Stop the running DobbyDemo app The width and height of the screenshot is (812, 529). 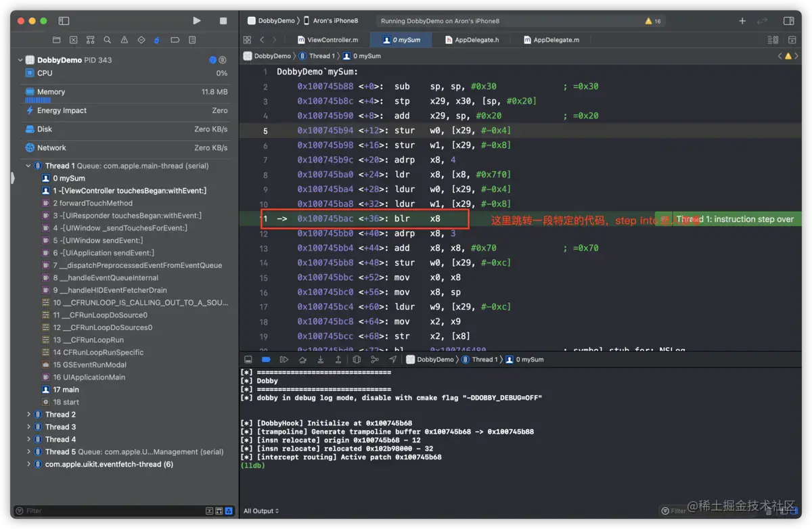[x=223, y=21]
